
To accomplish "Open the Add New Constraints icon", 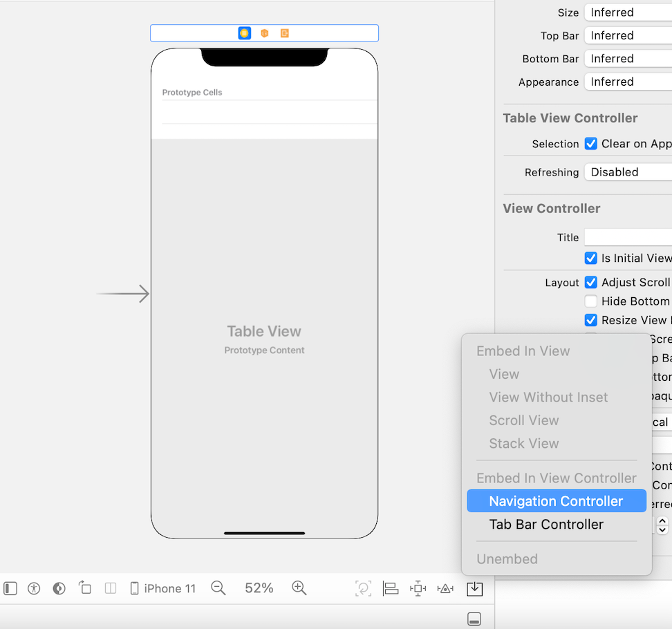I will click(x=418, y=588).
